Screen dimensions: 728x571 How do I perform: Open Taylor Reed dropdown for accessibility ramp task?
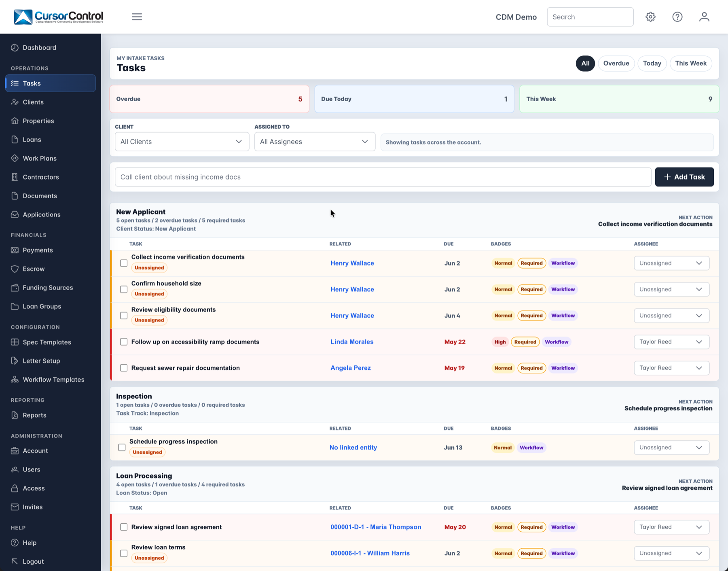tap(671, 342)
